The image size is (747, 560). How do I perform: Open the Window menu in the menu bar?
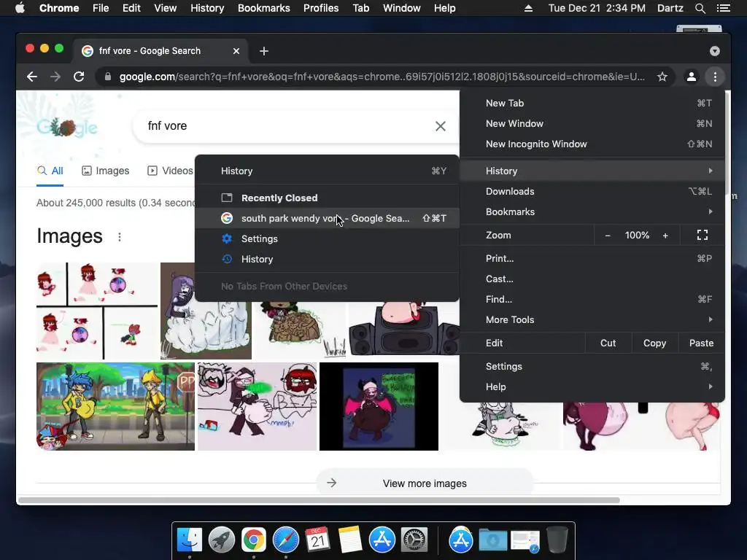tap(401, 8)
